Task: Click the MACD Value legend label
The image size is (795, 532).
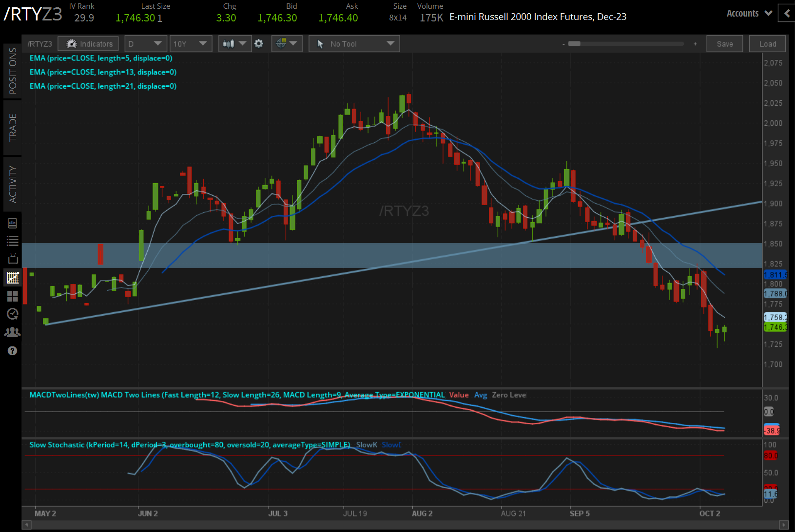Action: [459, 395]
